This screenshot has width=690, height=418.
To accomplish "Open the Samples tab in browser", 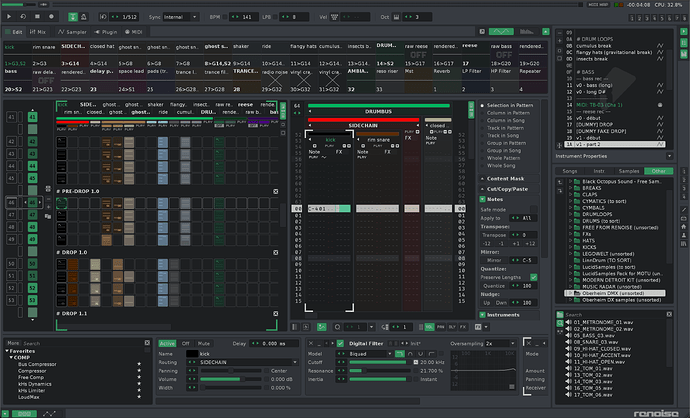I will (630, 171).
